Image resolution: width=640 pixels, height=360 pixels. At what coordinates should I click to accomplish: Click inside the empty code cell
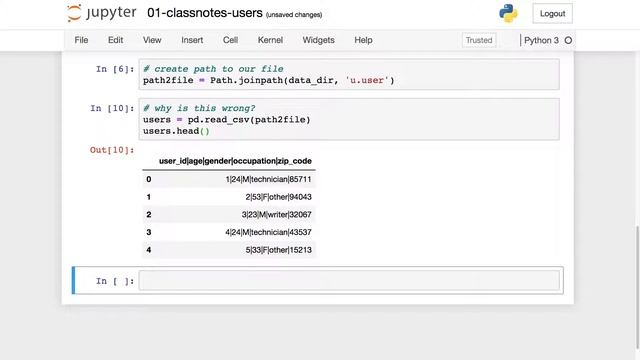[349, 280]
